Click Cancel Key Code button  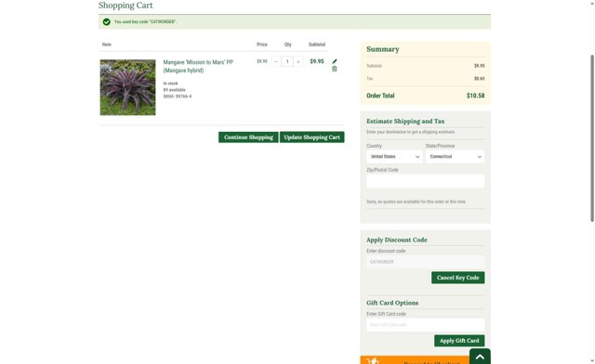pyautogui.click(x=458, y=278)
